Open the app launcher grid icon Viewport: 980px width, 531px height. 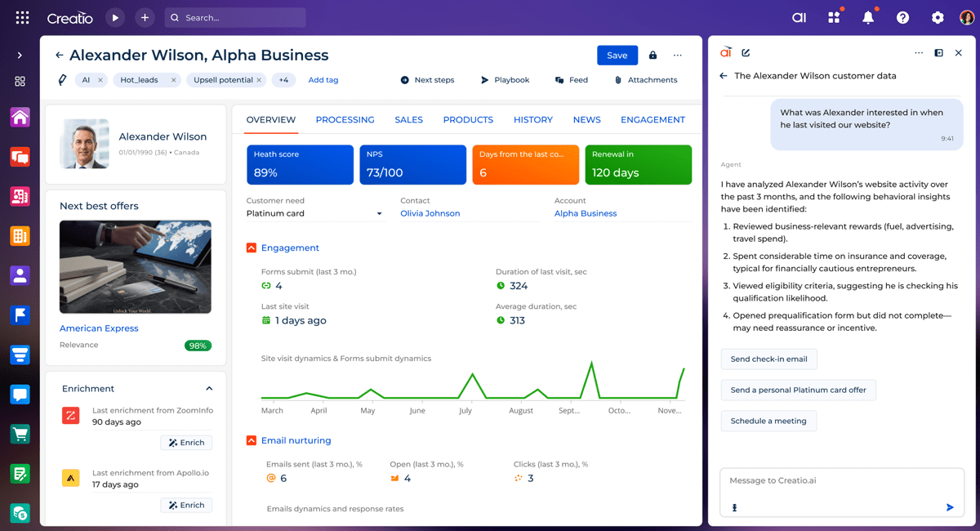22,17
